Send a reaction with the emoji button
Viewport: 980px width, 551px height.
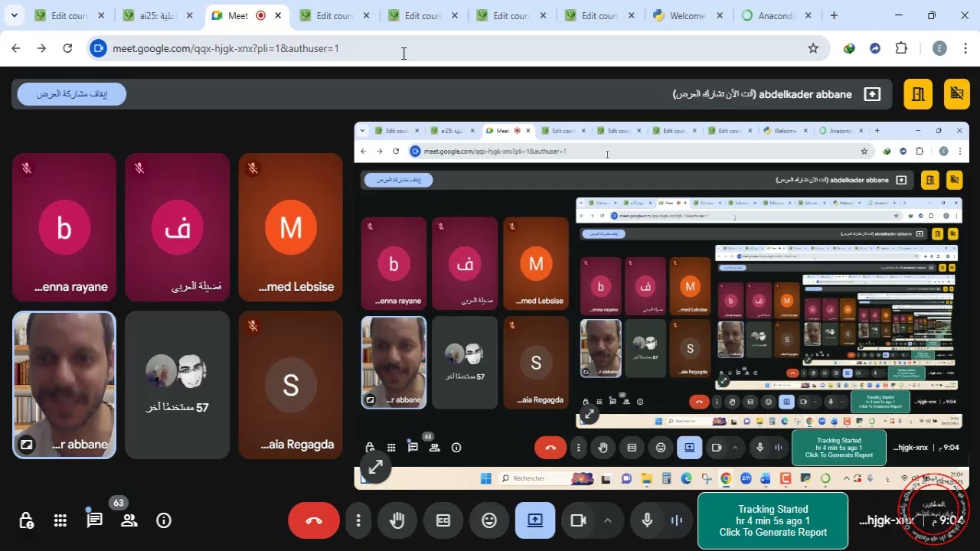pos(489,520)
